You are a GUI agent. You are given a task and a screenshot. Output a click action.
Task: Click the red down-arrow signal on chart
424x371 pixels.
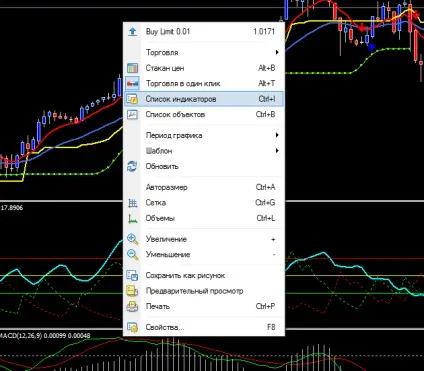362,28
